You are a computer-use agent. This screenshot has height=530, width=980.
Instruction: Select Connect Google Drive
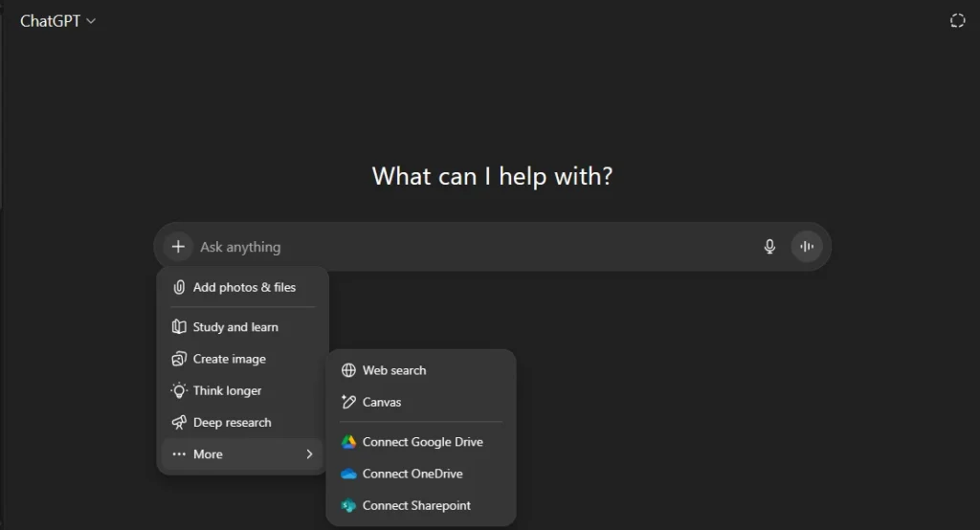point(421,442)
